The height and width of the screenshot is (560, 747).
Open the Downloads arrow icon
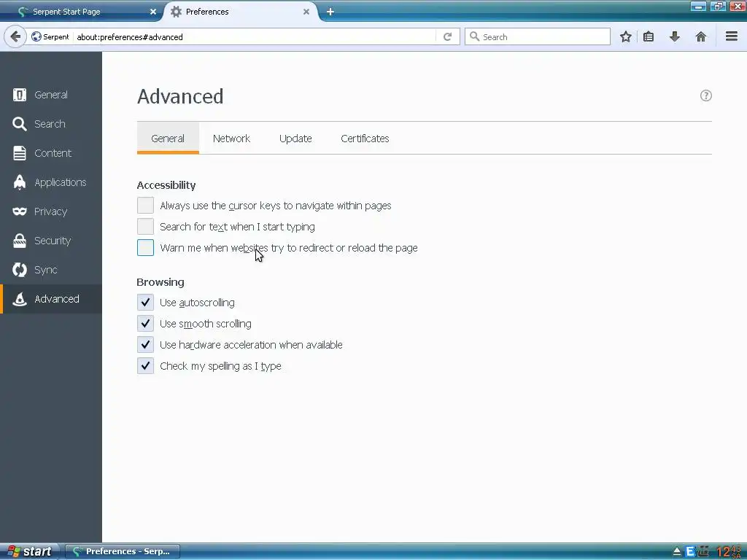tap(675, 36)
